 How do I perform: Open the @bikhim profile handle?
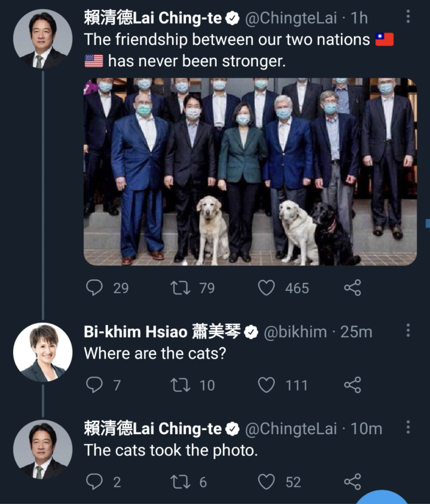click(x=295, y=332)
